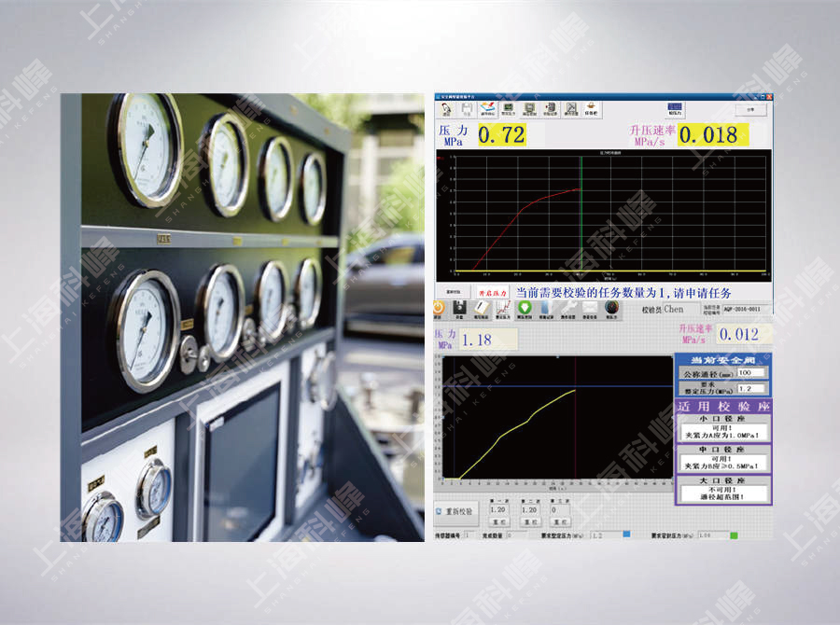Click the green color indicator at bottom right
Screen dimensions: 840x625
(x=734, y=535)
